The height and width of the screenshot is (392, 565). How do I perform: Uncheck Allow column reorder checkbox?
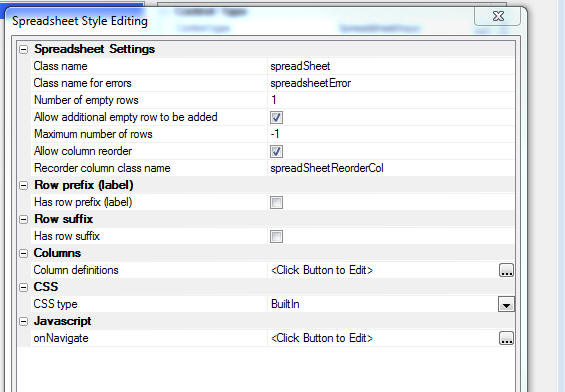pyautogui.click(x=276, y=151)
